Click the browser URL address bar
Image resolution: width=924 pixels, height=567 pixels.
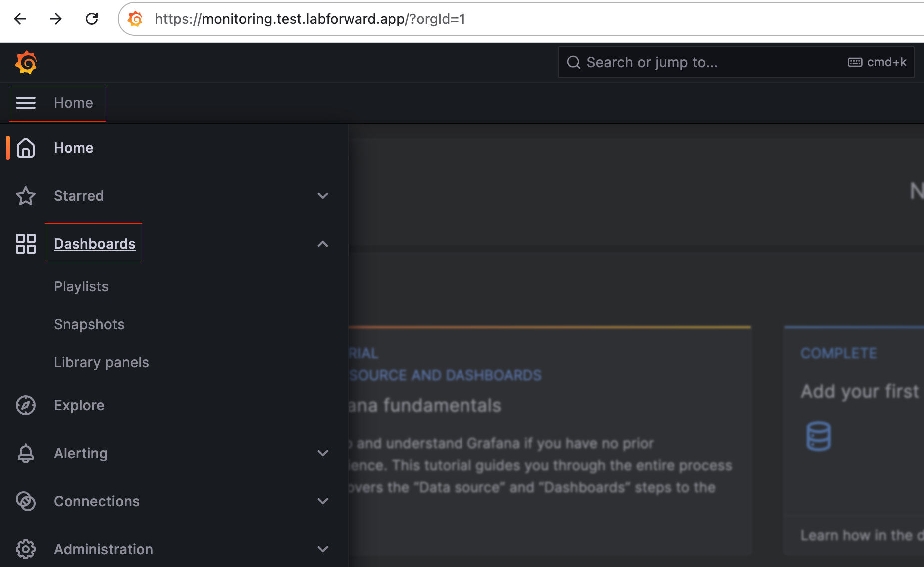pos(521,19)
